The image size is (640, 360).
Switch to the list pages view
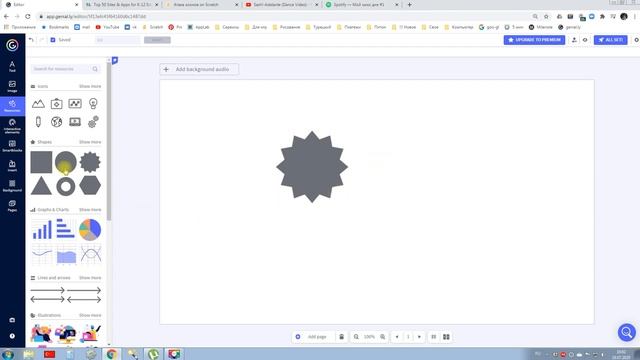coord(434,337)
